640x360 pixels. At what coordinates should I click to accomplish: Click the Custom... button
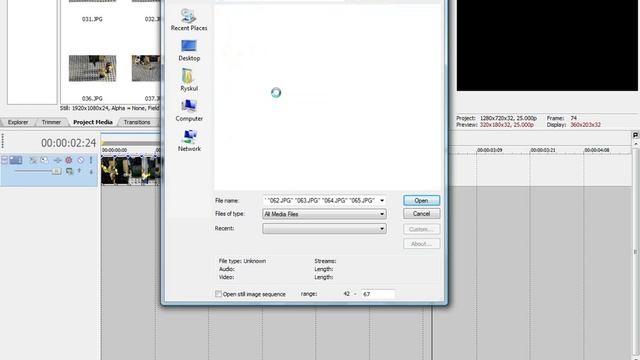[421, 229]
